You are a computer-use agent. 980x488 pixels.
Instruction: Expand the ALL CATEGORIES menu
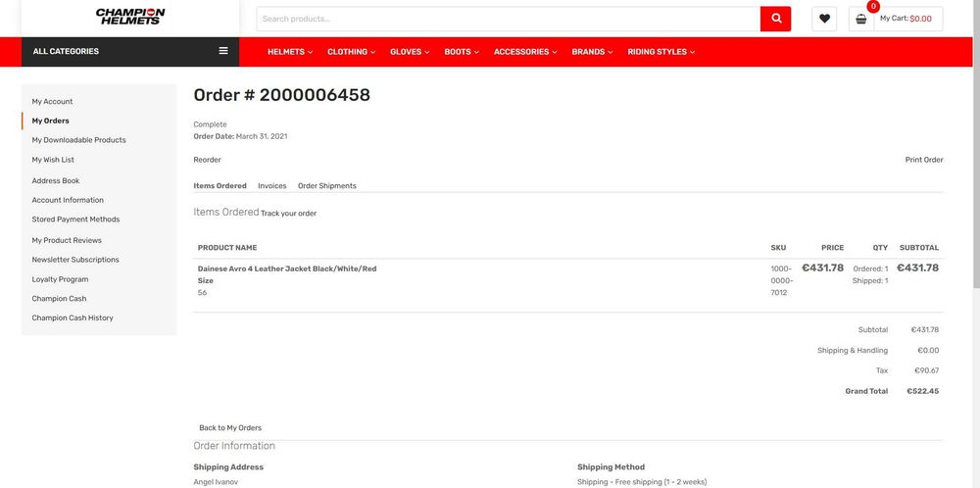pos(130,51)
